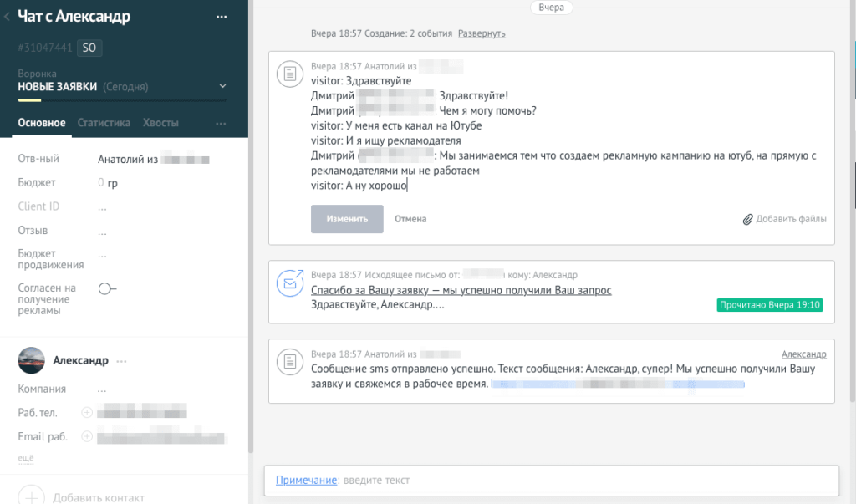Click the blurred work email value
The height and width of the screenshot is (504, 856).
(161, 438)
